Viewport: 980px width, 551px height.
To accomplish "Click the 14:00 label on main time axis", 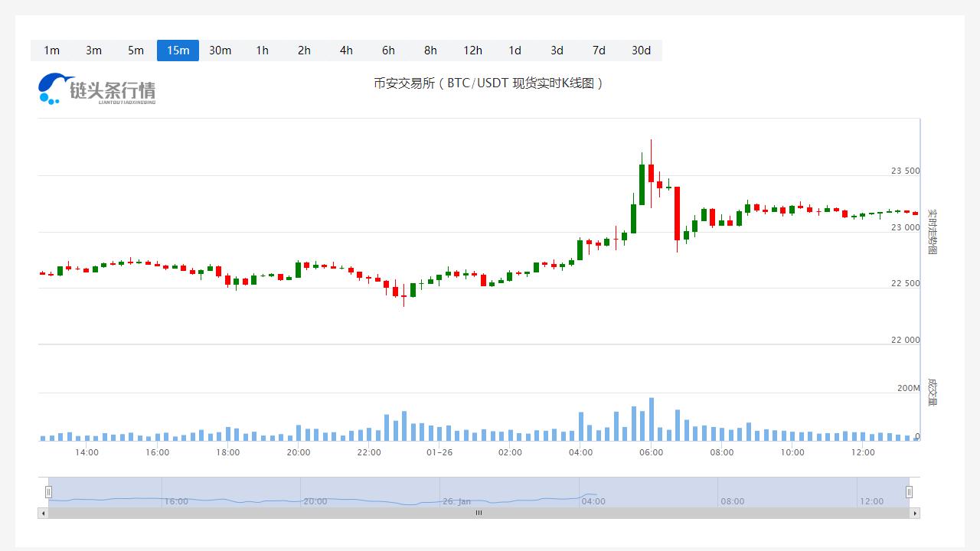I will pos(87,452).
